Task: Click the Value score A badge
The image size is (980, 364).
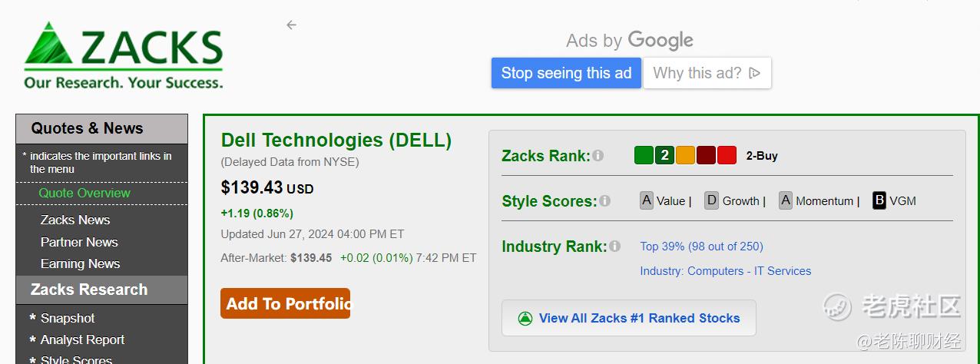Action: coord(647,200)
